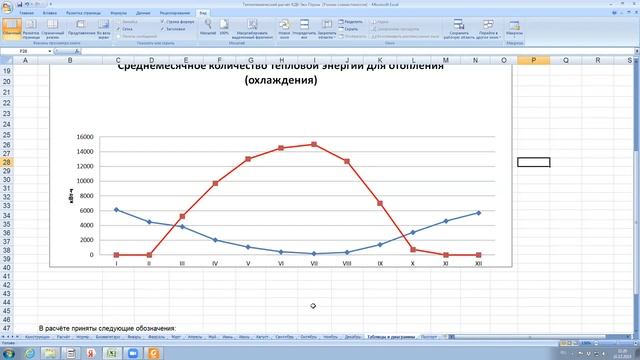Viewport: 640px width, 360px height.
Task: Open the Главная (Home) ribbon tab
Action: coord(27,13)
